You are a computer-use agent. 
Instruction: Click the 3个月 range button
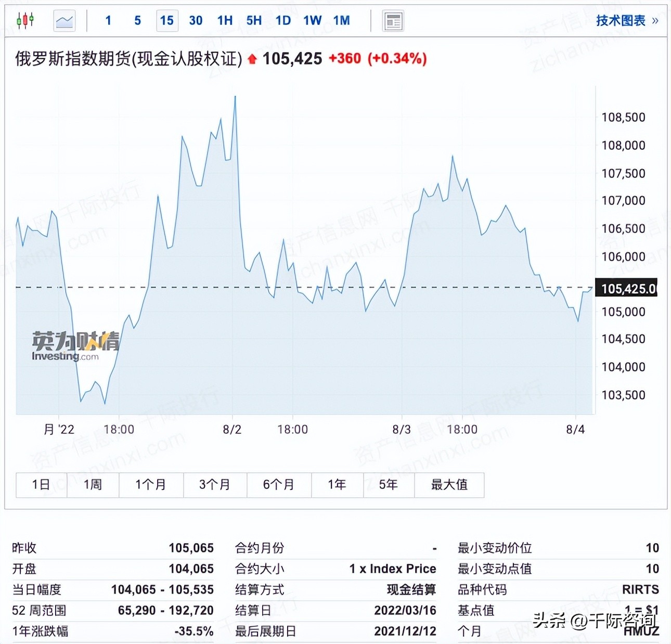point(215,484)
